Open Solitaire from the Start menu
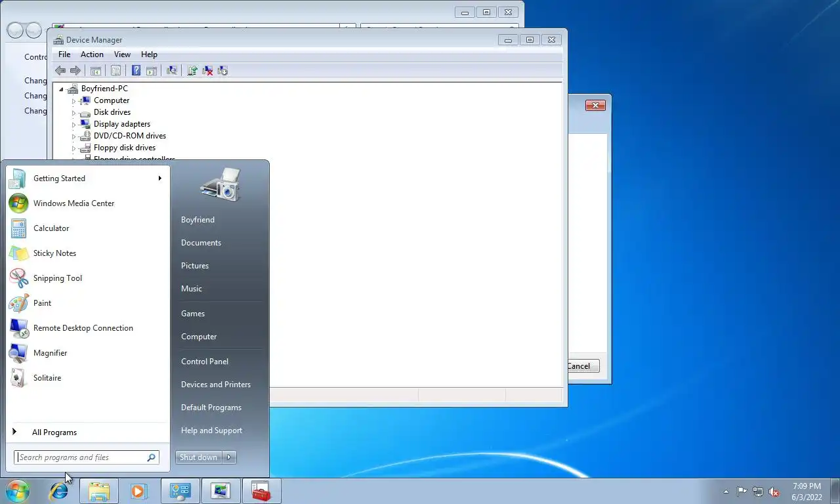The width and height of the screenshot is (840, 504). point(86,378)
